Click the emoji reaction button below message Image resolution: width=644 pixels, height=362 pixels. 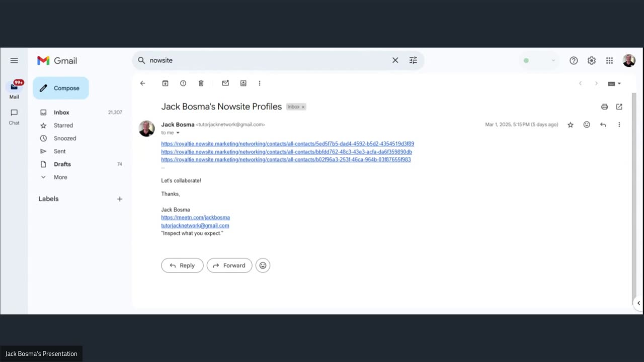263,265
